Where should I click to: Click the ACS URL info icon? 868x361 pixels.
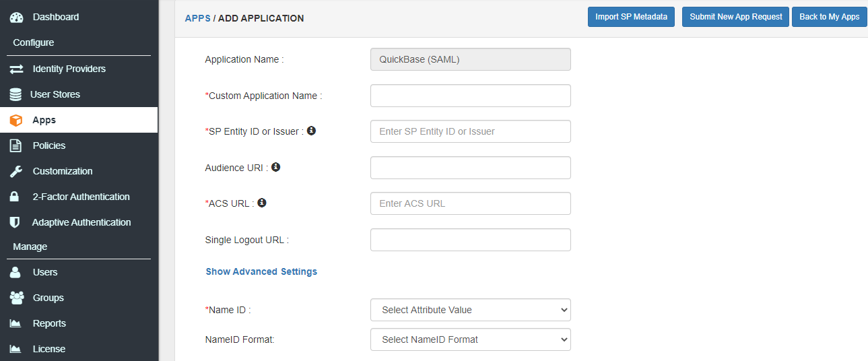point(262,203)
